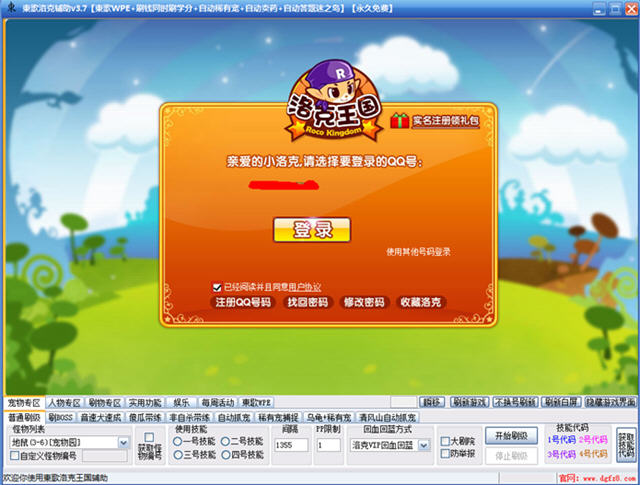Click the PP限制 input field
The width and height of the screenshot is (640, 485).
[329, 445]
